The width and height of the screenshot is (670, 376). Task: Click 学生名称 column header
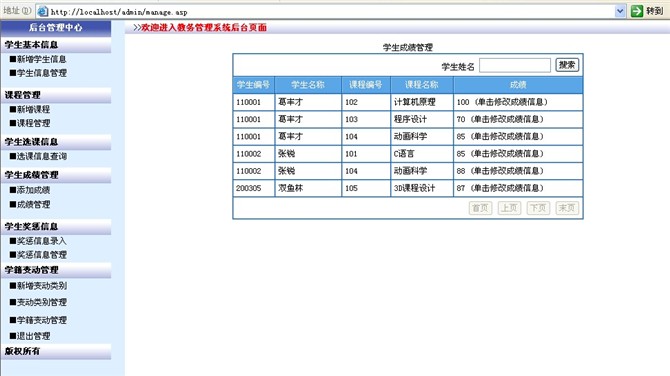click(x=308, y=85)
